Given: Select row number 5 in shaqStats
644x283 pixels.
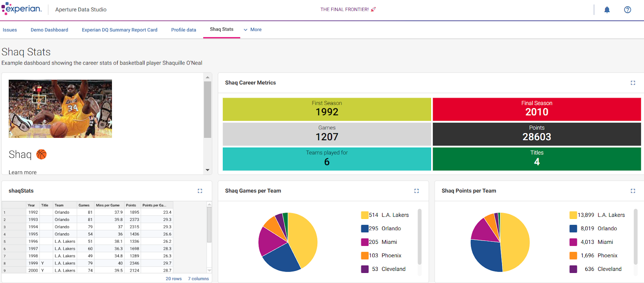Looking at the screenshot, I should point(14,241).
